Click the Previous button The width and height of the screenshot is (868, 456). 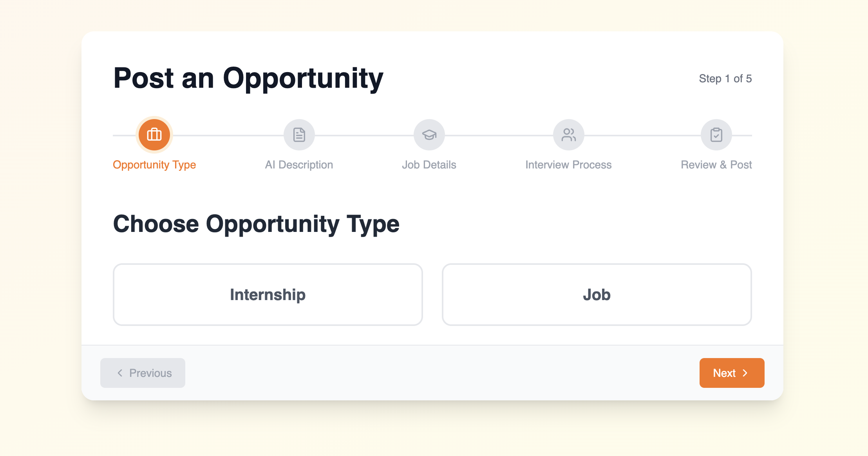pyautogui.click(x=143, y=373)
